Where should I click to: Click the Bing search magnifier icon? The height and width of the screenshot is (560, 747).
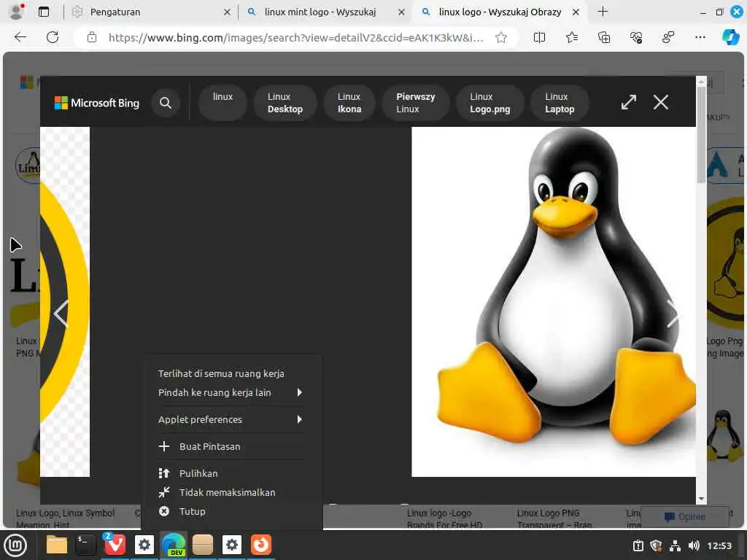coord(166,103)
